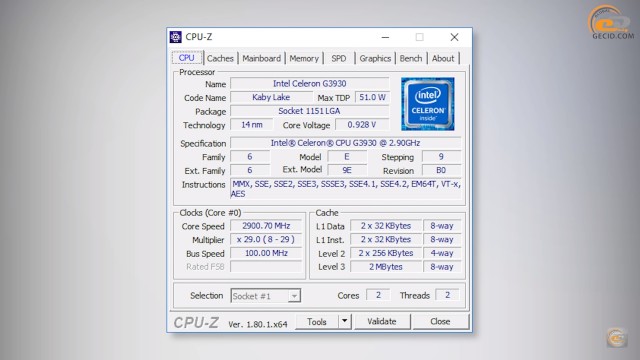Click the Model value E
This screenshot has height=360, width=640.
(x=347, y=157)
